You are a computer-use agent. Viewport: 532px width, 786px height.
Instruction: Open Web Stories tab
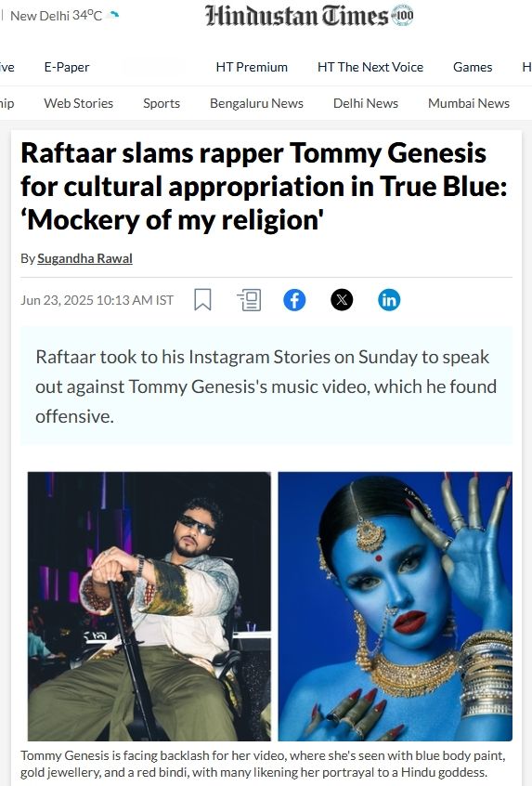(79, 103)
